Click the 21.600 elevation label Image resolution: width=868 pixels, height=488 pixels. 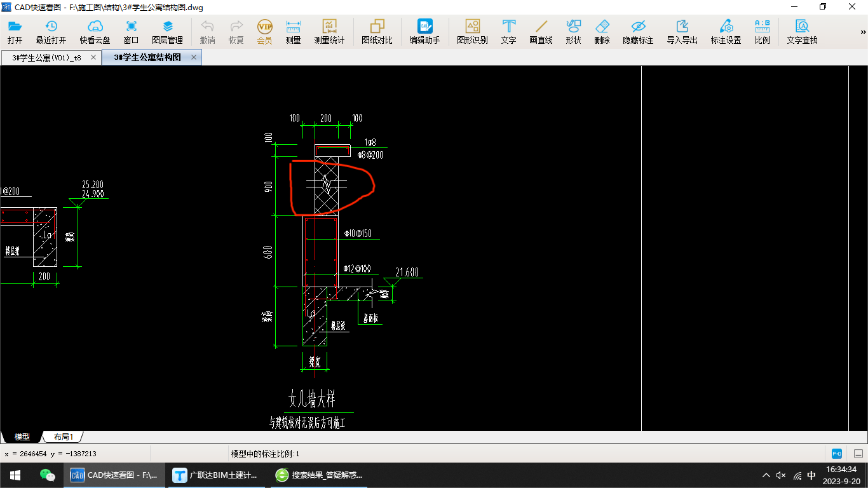pyautogui.click(x=407, y=273)
